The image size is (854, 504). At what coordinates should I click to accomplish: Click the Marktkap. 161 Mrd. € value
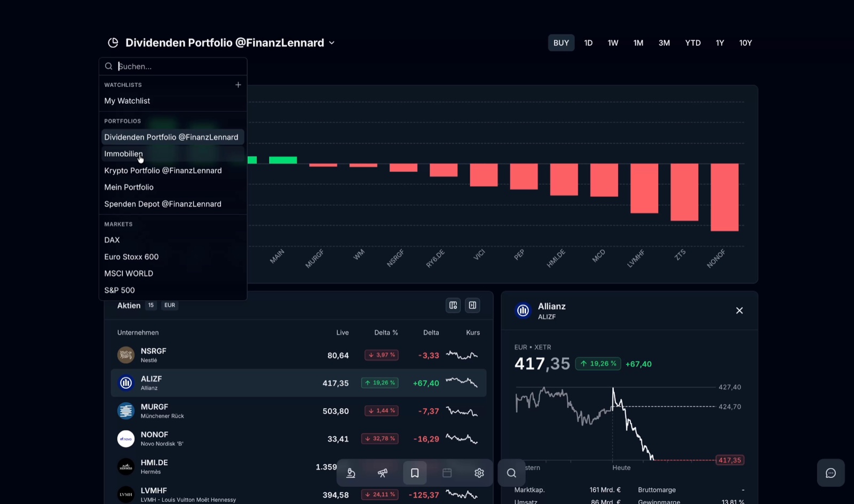click(x=605, y=490)
